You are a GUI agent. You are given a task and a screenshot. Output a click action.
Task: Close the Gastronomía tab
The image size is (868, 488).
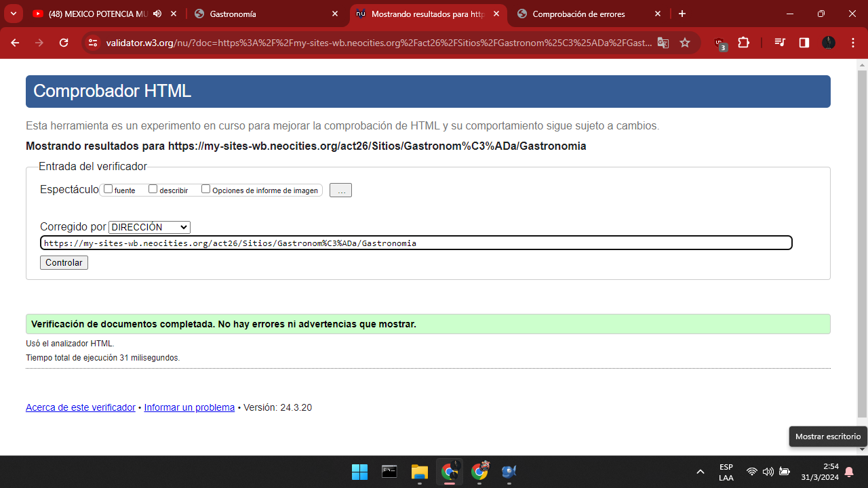335,14
